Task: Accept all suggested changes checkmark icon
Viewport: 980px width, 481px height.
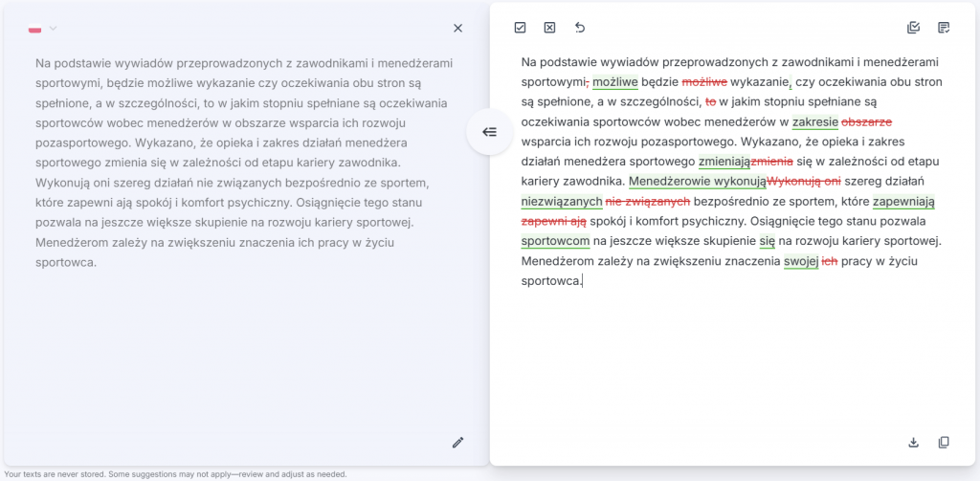Action: point(520,28)
